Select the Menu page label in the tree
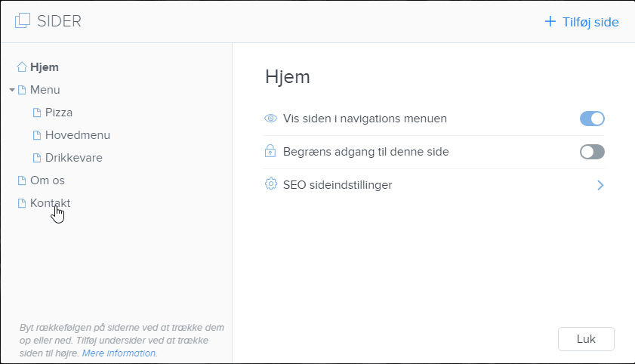Screen dimensions: 635x364 (45, 90)
